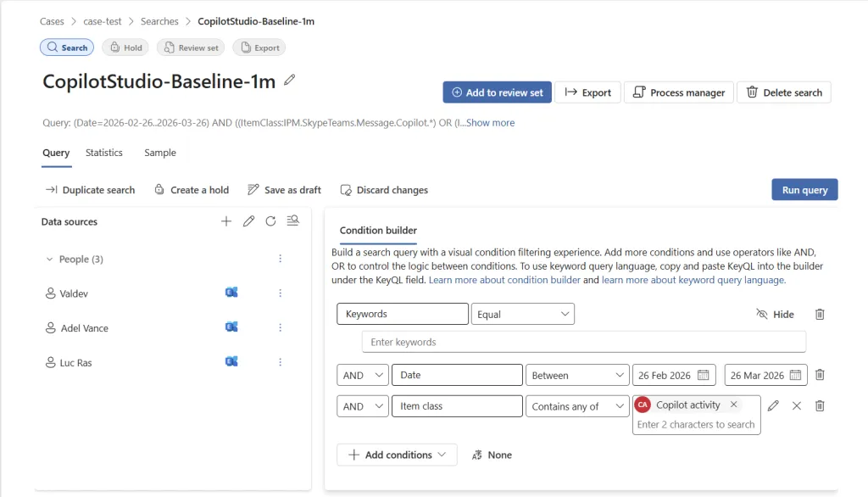The image size is (868, 497).
Task: Open the search data sources icon
Action: coord(292,221)
